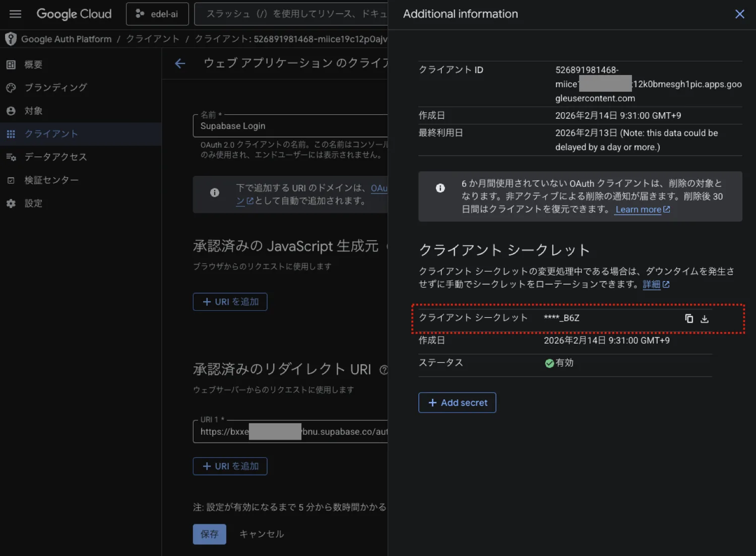Open データアクセス sidebar item
This screenshot has width=756, height=556.
(55, 157)
